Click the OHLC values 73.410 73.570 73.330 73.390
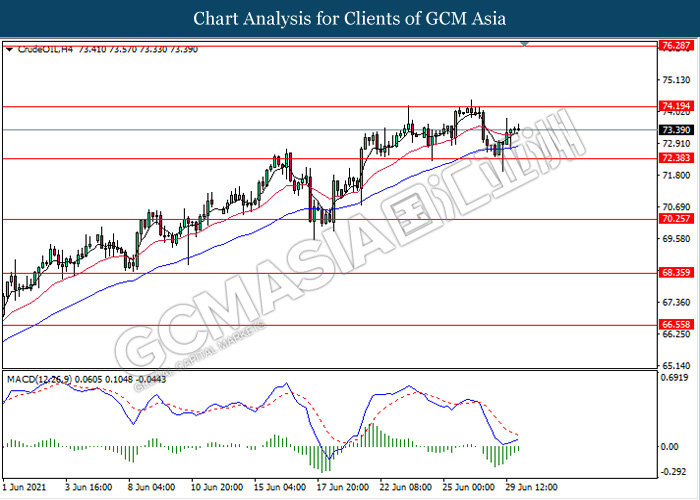The width and height of the screenshot is (700, 500). (x=138, y=49)
